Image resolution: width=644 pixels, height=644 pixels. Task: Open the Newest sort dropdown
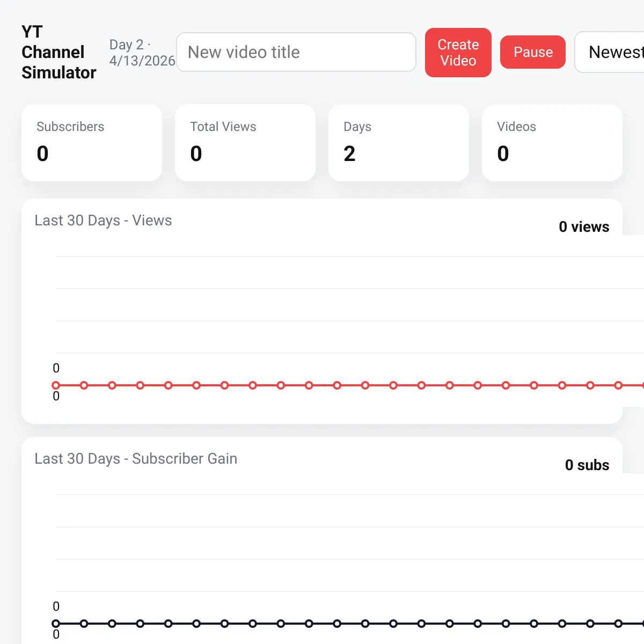(x=610, y=52)
